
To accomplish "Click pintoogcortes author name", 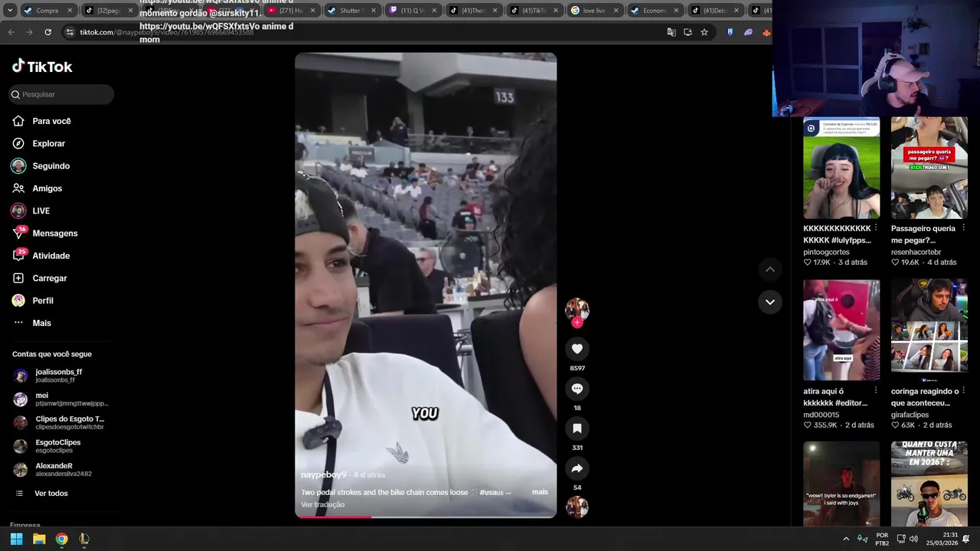I will click(826, 252).
